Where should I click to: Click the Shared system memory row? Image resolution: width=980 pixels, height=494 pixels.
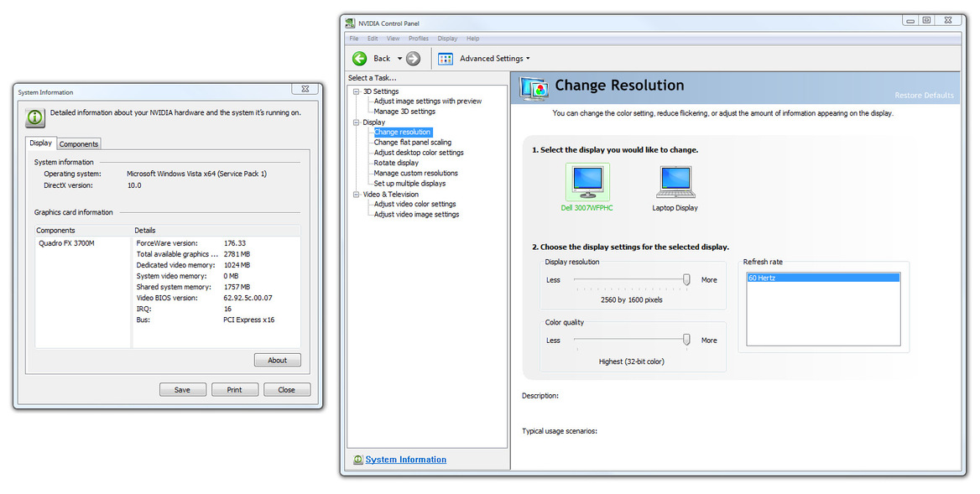[216, 288]
